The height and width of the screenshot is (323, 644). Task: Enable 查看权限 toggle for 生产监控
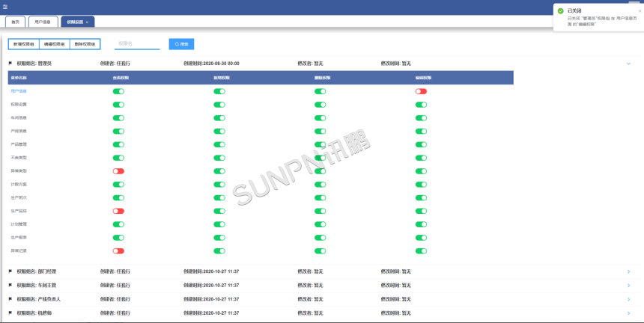tap(118, 211)
